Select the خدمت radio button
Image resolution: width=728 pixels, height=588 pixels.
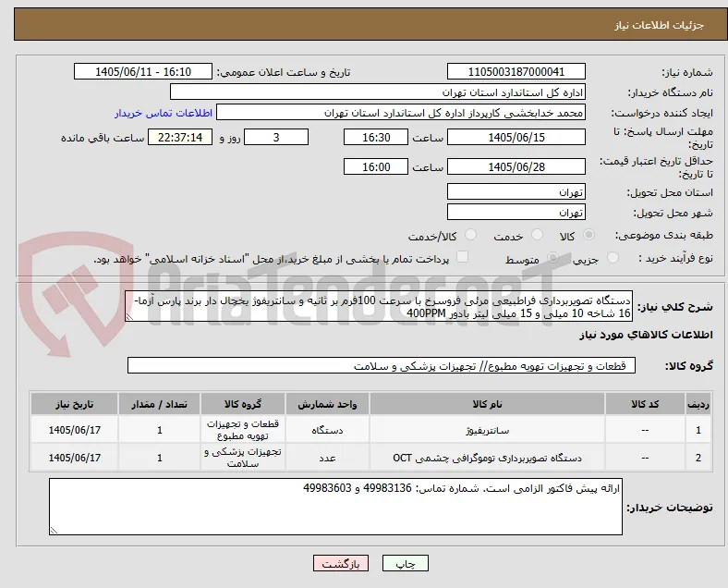pos(537,235)
